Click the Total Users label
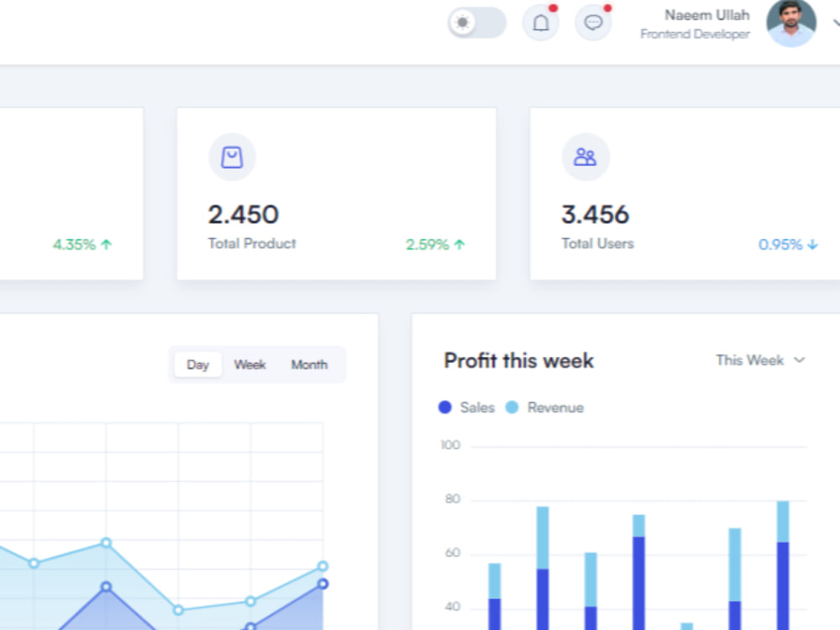This screenshot has width=840, height=630. pyautogui.click(x=597, y=244)
